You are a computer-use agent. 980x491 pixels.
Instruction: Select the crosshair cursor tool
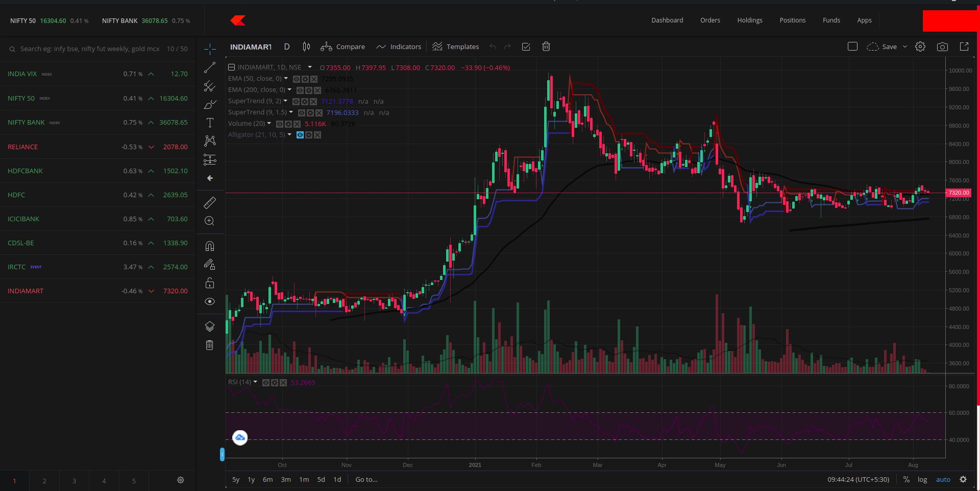point(210,49)
